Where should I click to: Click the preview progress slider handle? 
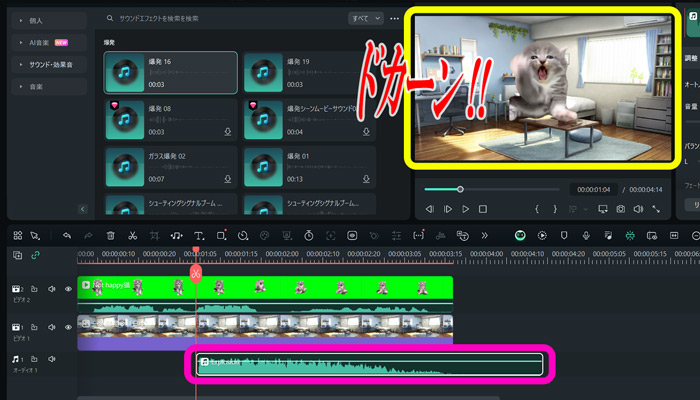[460, 189]
